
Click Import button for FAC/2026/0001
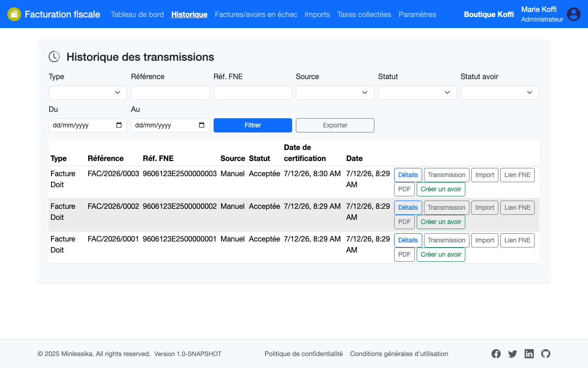485,240
